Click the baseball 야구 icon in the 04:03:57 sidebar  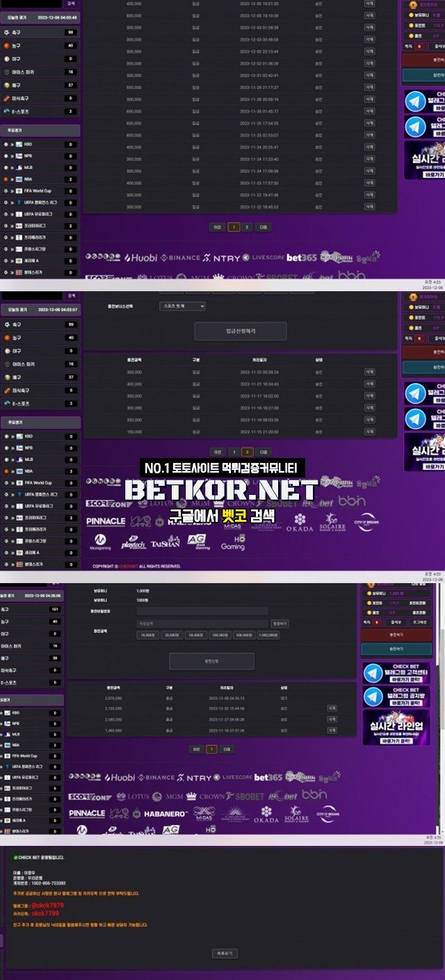(7, 351)
